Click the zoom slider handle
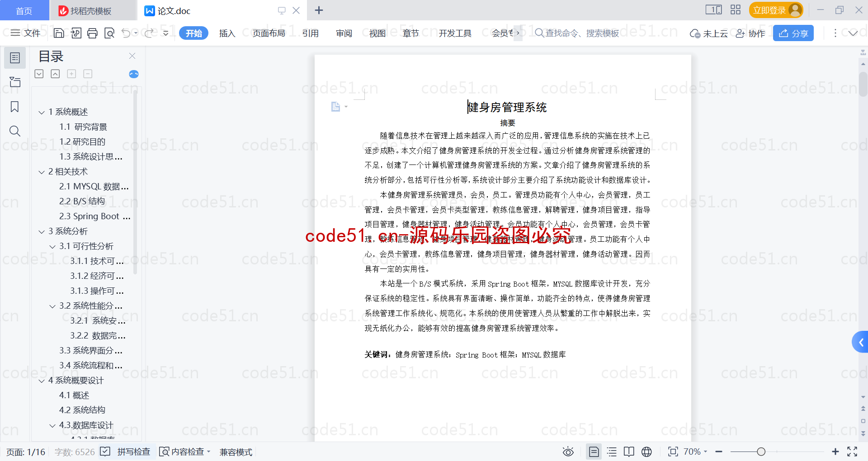The height and width of the screenshot is (461, 868). [x=761, y=452]
